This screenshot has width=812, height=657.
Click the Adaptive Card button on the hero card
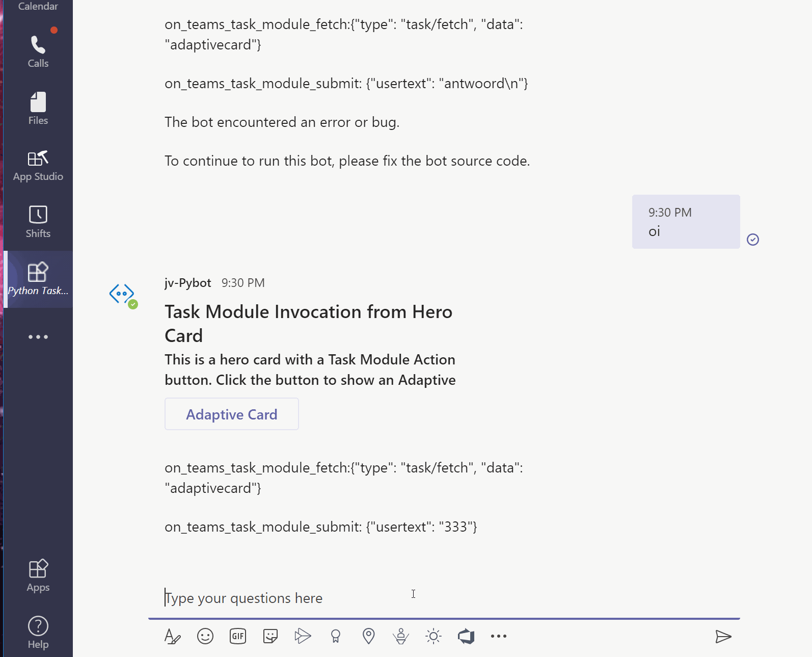click(x=231, y=414)
